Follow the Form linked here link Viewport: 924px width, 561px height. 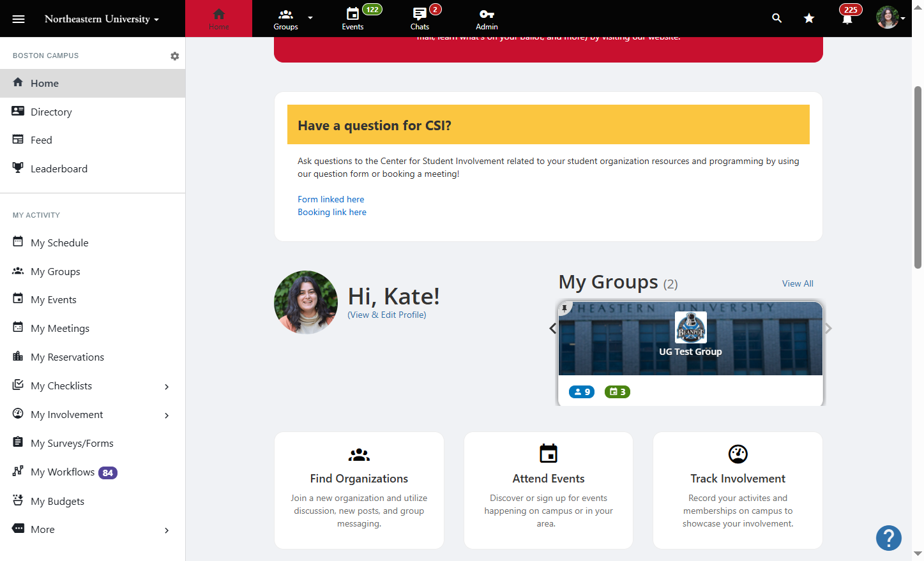(x=331, y=199)
